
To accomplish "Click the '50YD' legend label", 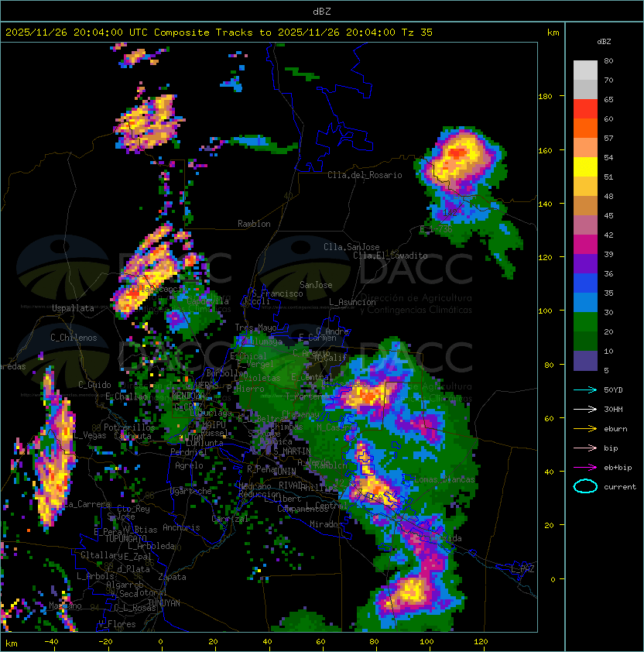I will click(x=613, y=390).
